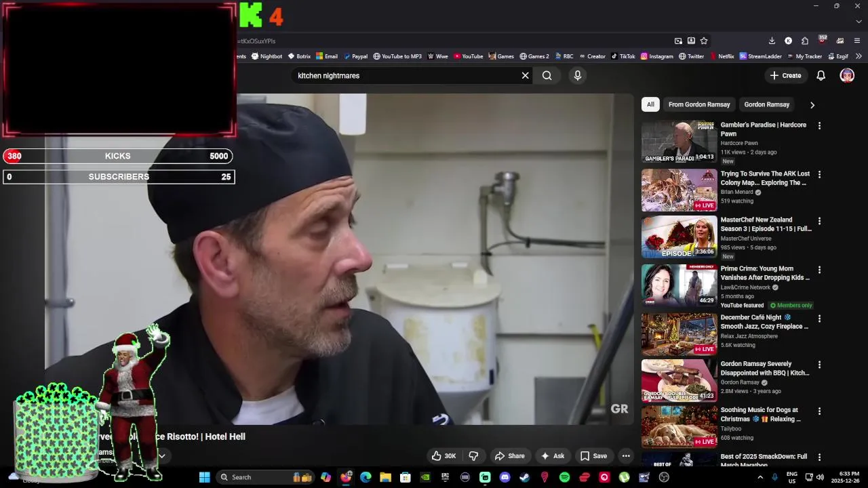
Task: Open the TikTok bookmark
Action: 623,56
